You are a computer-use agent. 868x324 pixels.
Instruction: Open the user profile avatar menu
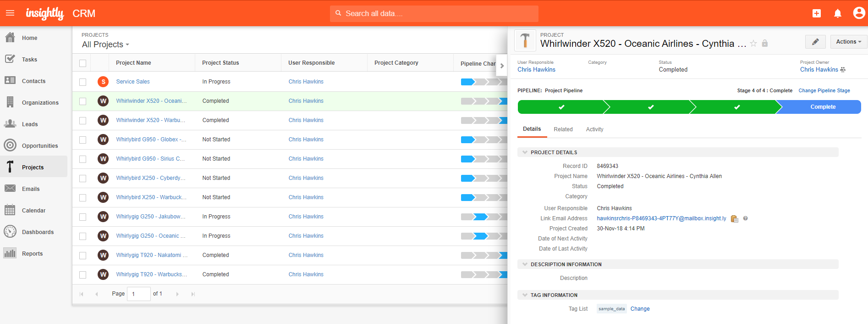tap(859, 13)
